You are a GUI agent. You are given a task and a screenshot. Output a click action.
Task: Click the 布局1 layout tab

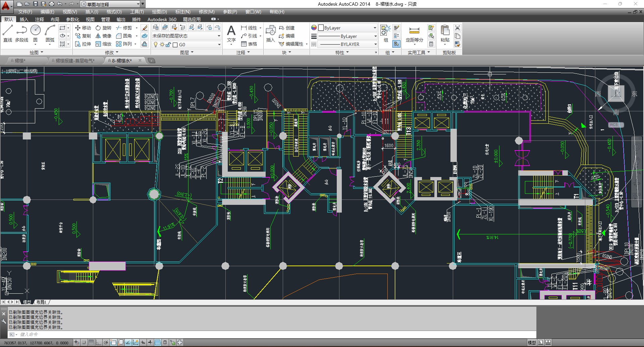click(x=41, y=302)
